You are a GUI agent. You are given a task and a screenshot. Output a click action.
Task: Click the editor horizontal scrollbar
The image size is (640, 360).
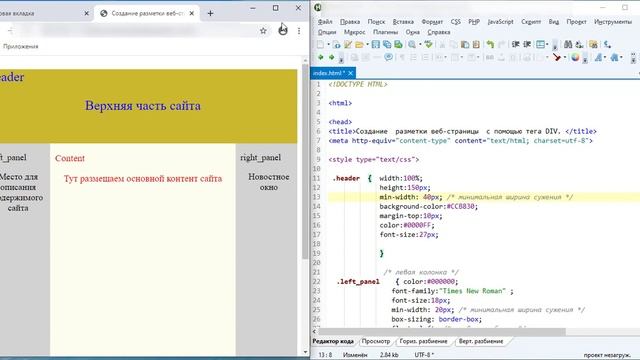pos(442,332)
